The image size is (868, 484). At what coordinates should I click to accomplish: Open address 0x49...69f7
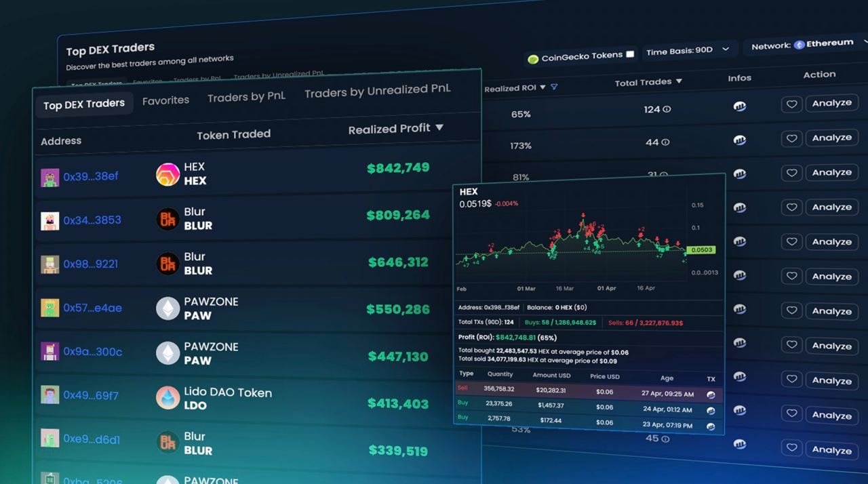point(91,395)
